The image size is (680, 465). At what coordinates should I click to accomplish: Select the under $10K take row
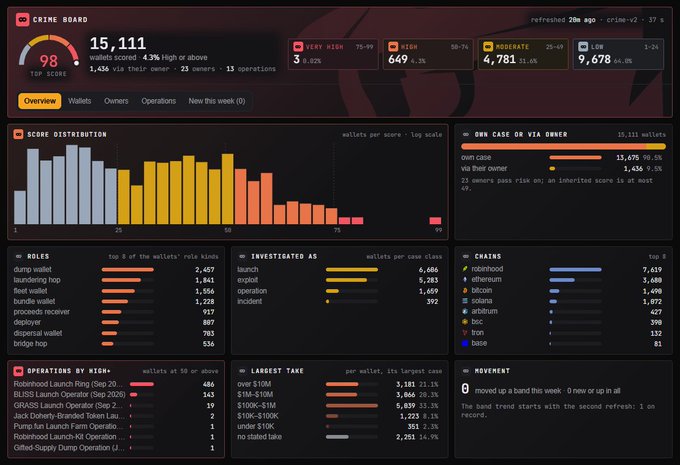(x=338, y=426)
